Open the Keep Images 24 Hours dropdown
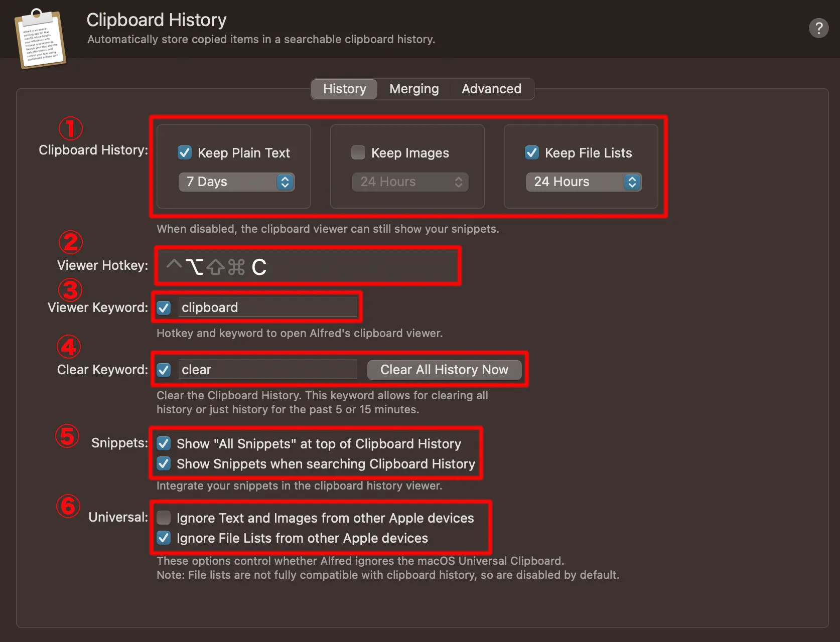Viewport: 840px width, 642px height. coord(410,182)
